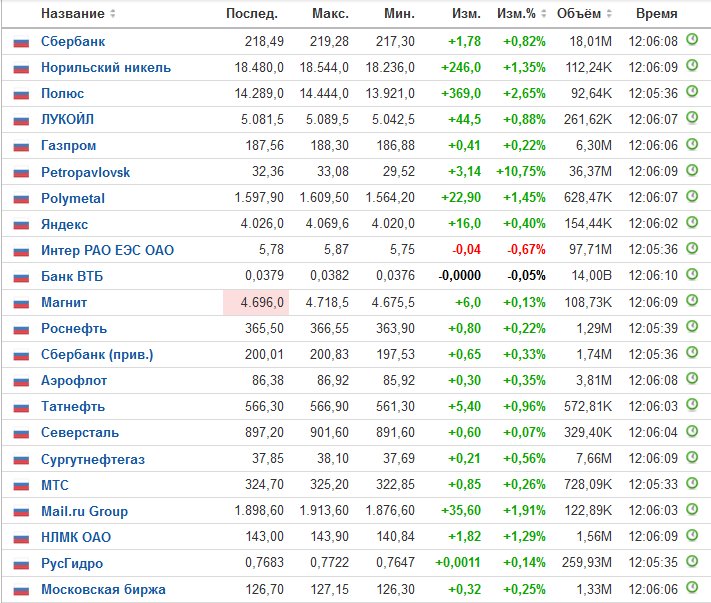The image size is (711, 603).
Task: Open the Petropavlovsk stock link
Action: (x=86, y=172)
